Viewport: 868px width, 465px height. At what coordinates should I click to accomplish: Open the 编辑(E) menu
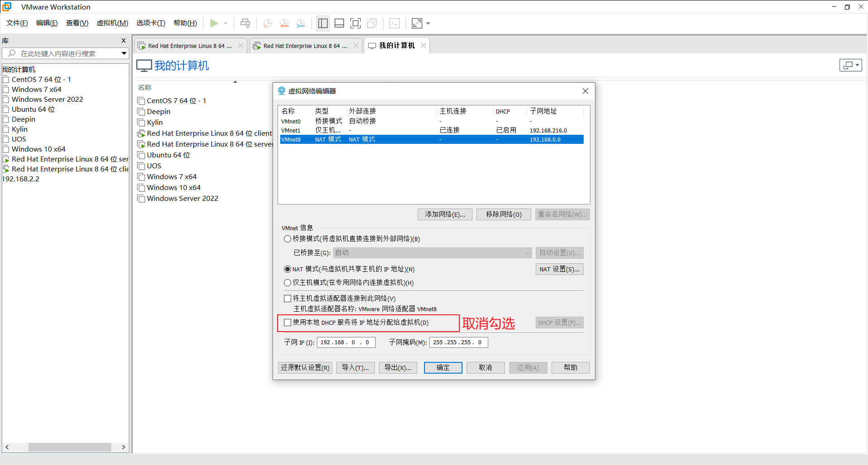(47, 23)
